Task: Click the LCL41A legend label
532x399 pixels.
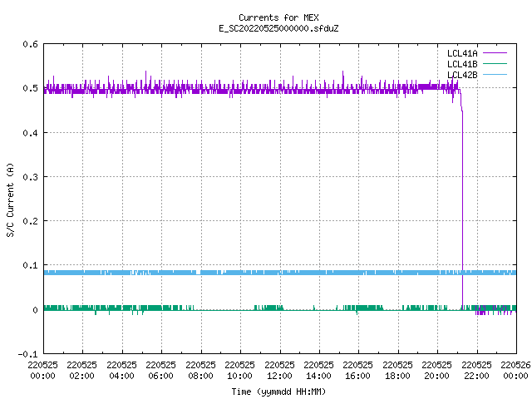Action: [x=462, y=53]
